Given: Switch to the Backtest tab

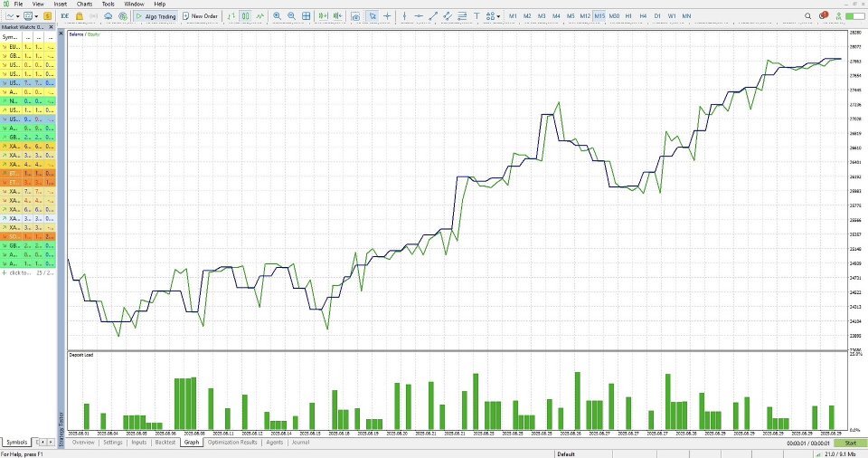Looking at the screenshot, I should [165, 443].
